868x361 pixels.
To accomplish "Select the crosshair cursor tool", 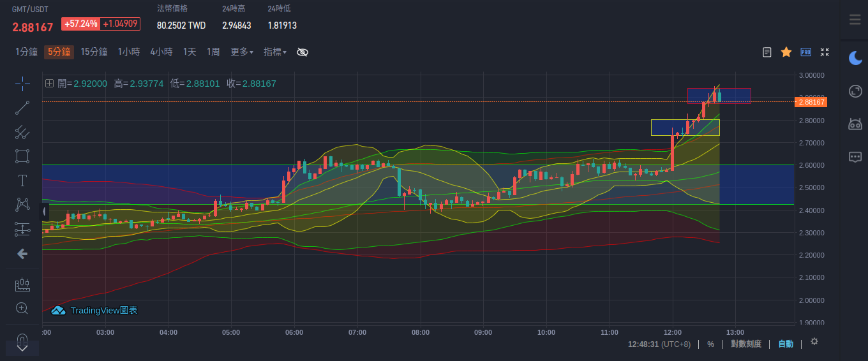I will point(22,84).
